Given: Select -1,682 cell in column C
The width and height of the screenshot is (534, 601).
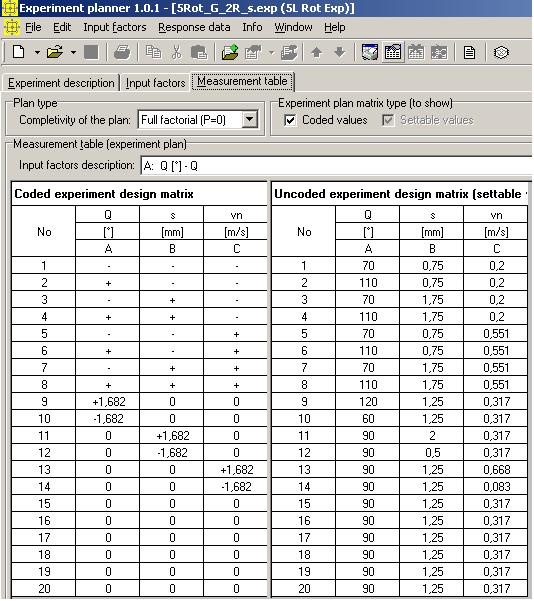Looking at the screenshot, I should [x=236, y=487].
